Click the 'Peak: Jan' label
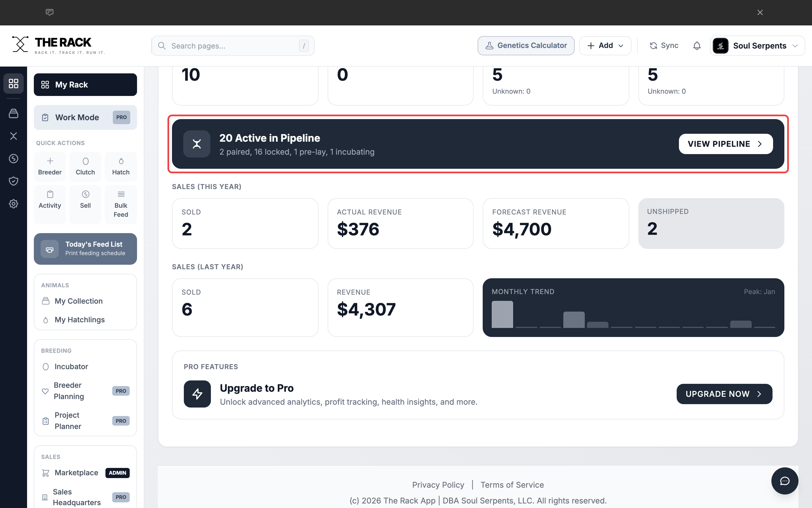812x508 pixels. click(x=759, y=292)
